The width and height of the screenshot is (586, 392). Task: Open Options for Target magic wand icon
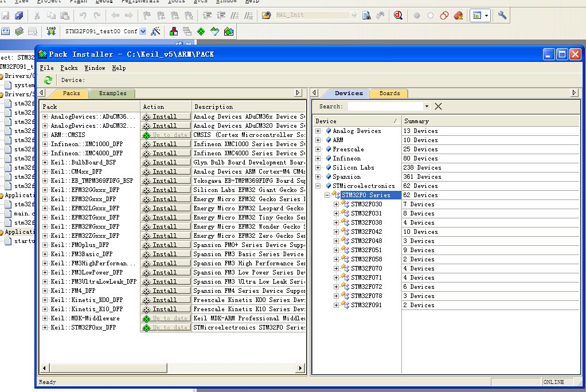click(x=155, y=32)
